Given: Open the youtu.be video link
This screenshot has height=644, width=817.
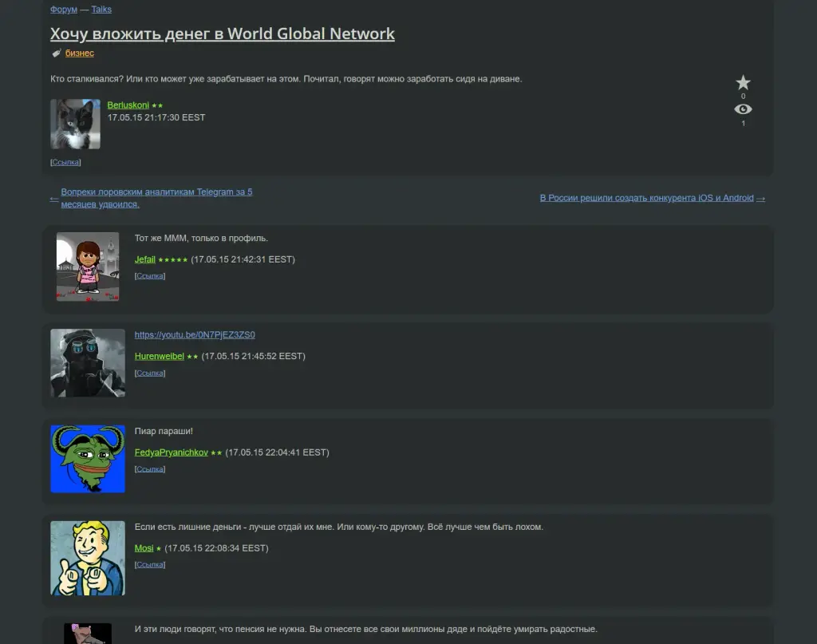Looking at the screenshot, I should tap(195, 335).
